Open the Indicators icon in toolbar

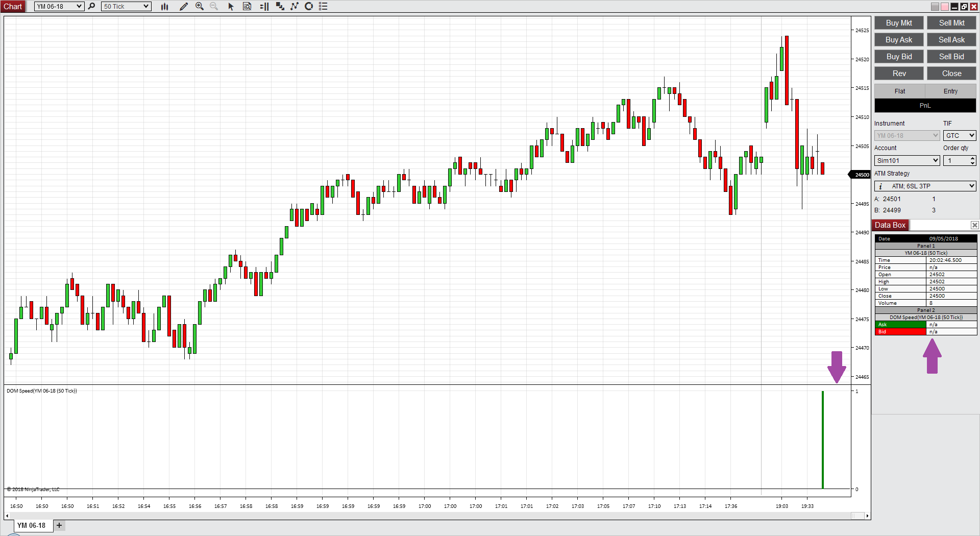[280, 6]
